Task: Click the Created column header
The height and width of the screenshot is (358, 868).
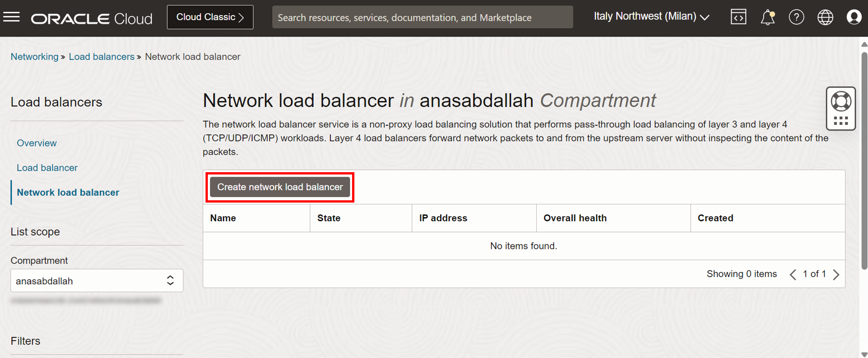Action: pyautogui.click(x=768, y=218)
